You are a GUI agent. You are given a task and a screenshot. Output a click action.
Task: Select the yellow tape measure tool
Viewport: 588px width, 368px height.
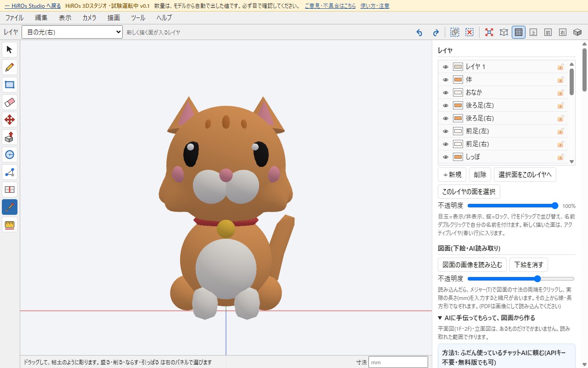(x=10, y=224)
